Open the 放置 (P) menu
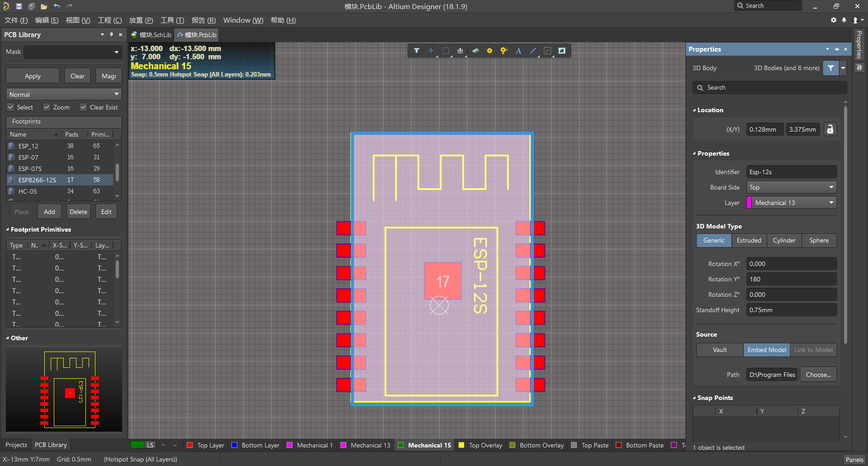 click(141, 20)
